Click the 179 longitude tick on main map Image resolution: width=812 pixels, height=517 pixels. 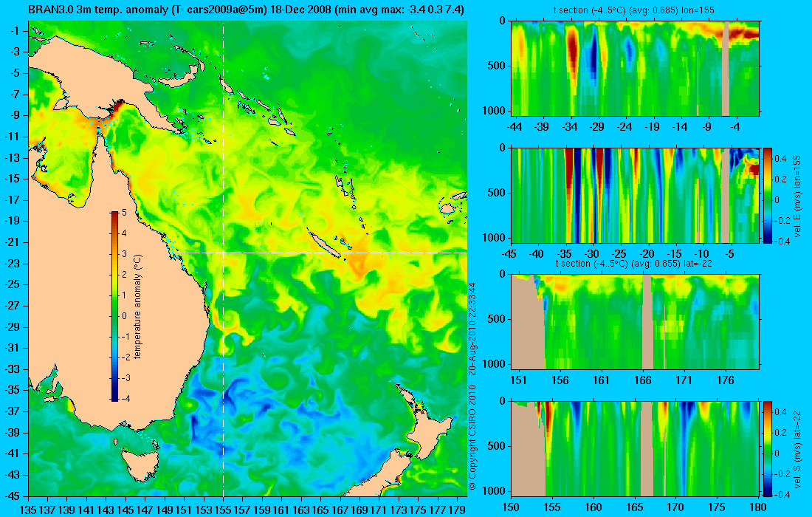(x=457, y=510)
